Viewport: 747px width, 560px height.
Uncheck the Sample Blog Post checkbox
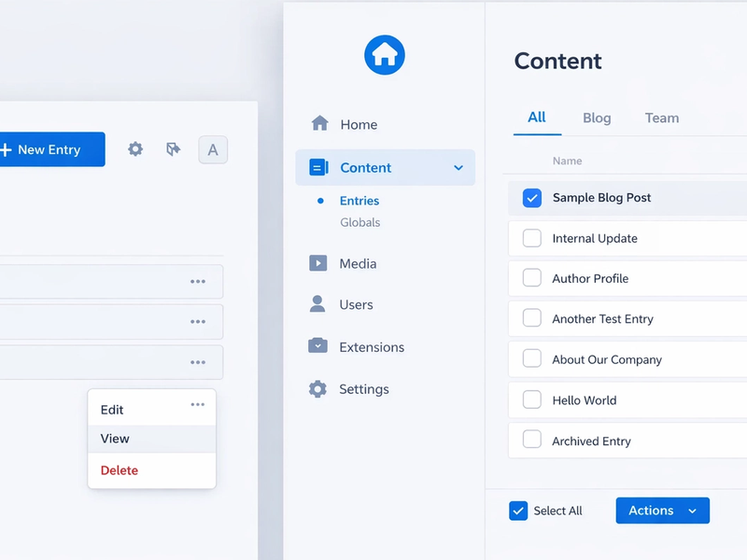click(x=531, y=198)
